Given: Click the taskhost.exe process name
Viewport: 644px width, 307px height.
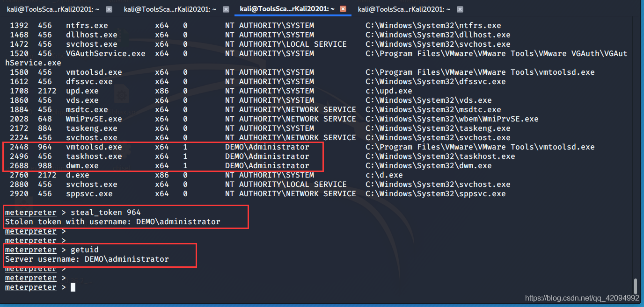Looking at the screenshot, I should tap(94, 156).
